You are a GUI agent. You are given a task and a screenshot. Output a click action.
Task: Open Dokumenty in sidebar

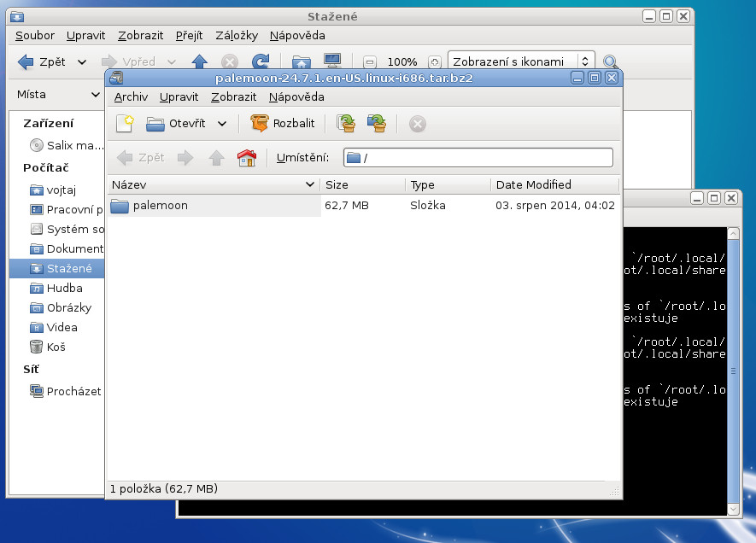coord(67,248)
